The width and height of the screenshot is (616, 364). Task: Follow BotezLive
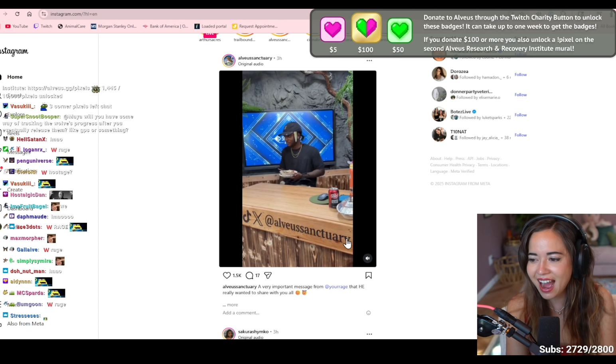coord(521,115)
